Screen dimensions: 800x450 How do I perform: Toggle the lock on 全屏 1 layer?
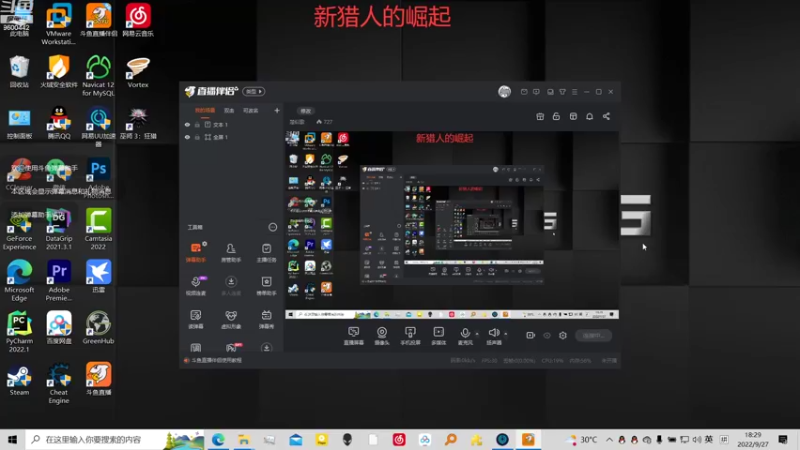[x=197, y=137]
